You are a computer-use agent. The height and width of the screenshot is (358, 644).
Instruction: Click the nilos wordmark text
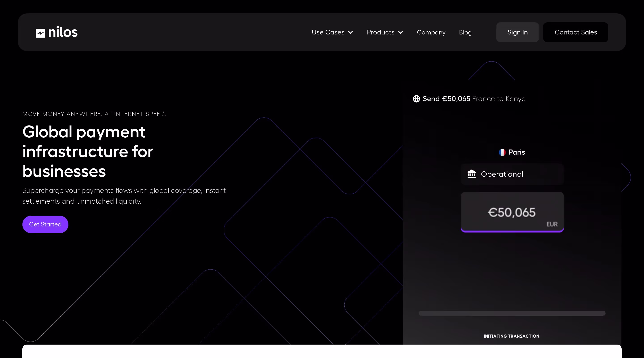(x=63, y=32)
